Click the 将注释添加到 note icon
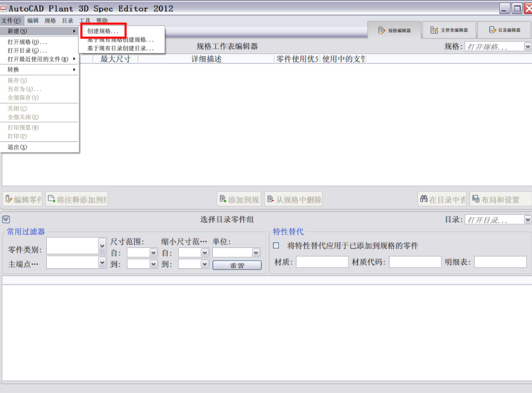Image resolution: width=532 pixels, height=393 pixels. pos(51,199)
